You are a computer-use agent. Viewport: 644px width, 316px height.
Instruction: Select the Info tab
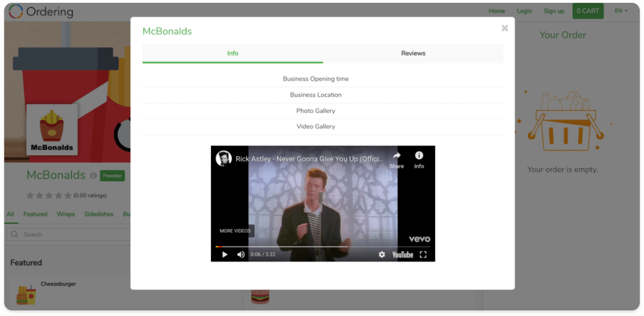(232, 54)
